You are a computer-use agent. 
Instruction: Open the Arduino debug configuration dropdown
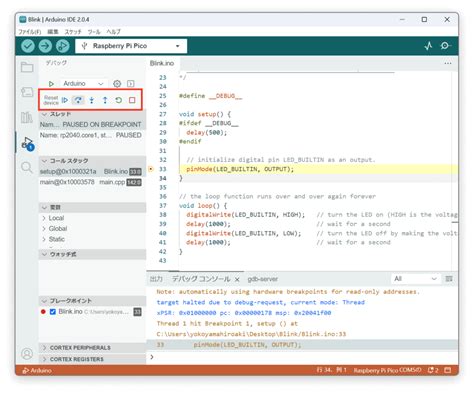[x=83, y=84]
